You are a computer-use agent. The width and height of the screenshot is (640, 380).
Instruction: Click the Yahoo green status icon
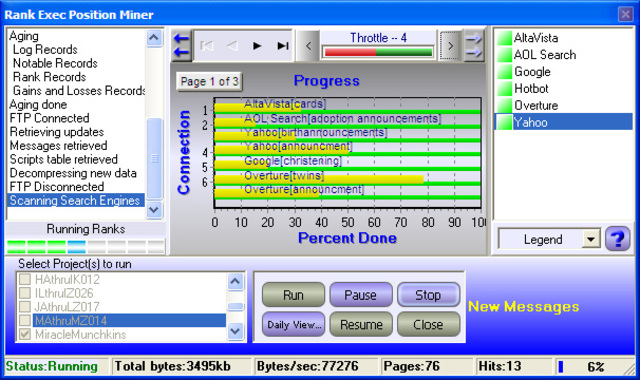[504, 122]
